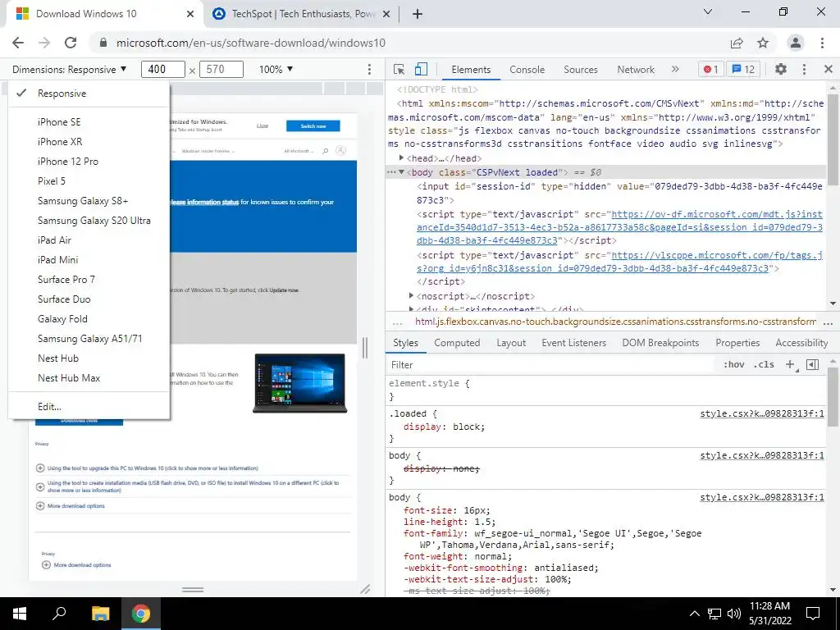Open the Chrome profile avatar

click(x=796, y=43)
